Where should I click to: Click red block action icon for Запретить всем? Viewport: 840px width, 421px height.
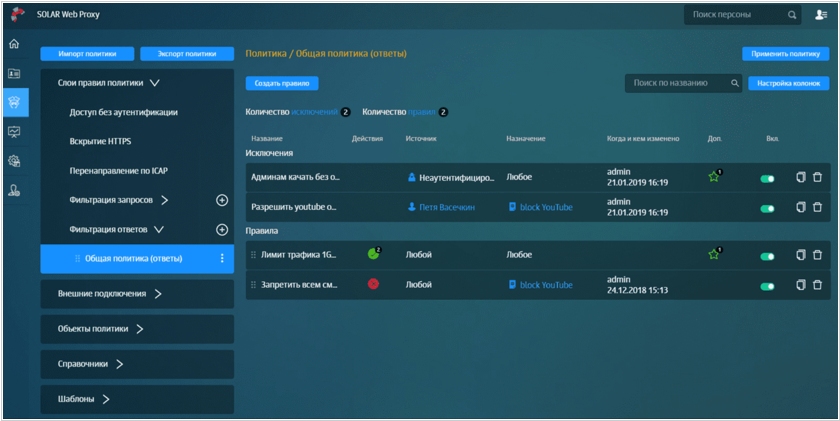click(x=373, y=284)
